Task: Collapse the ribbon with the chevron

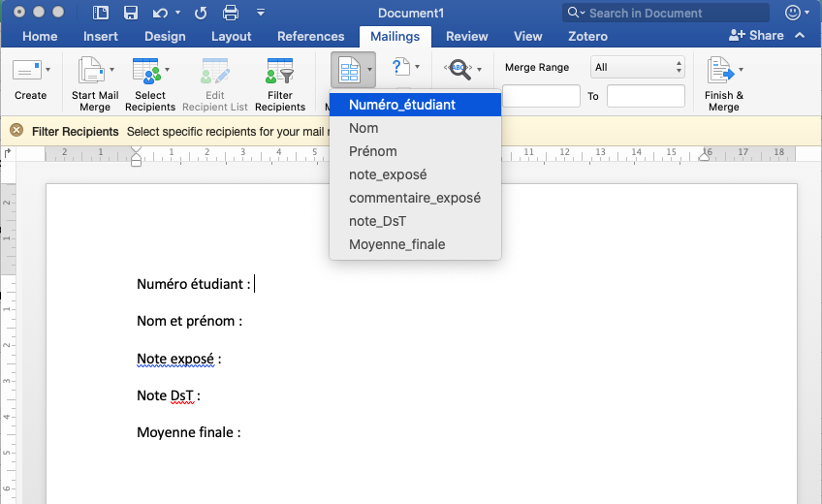Action: pos(800,35)
